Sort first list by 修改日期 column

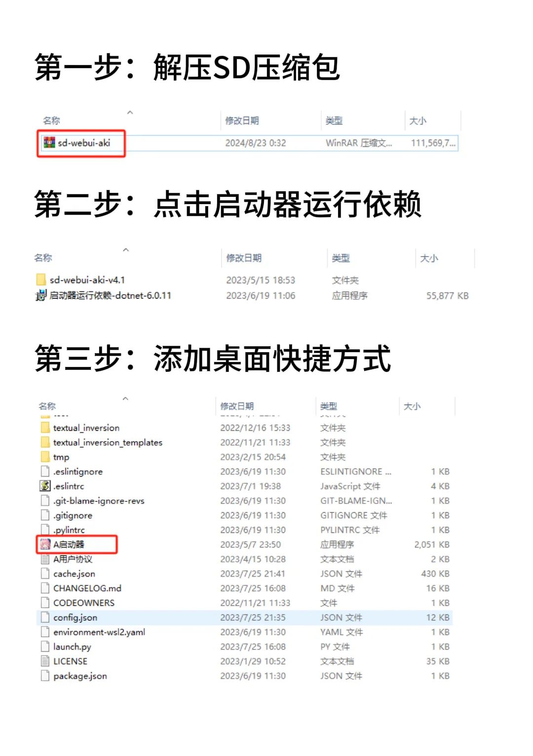[242, 121]
